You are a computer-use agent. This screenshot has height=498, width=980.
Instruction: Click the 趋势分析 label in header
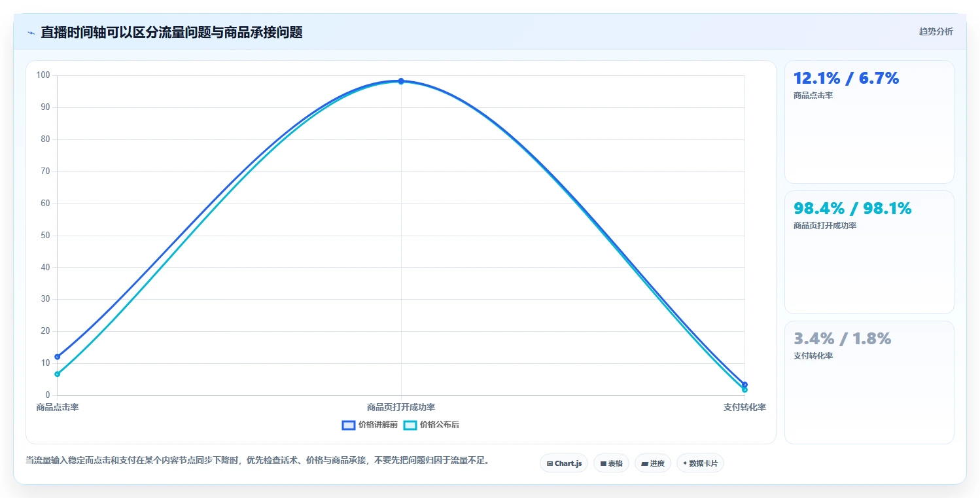[936, 31]
